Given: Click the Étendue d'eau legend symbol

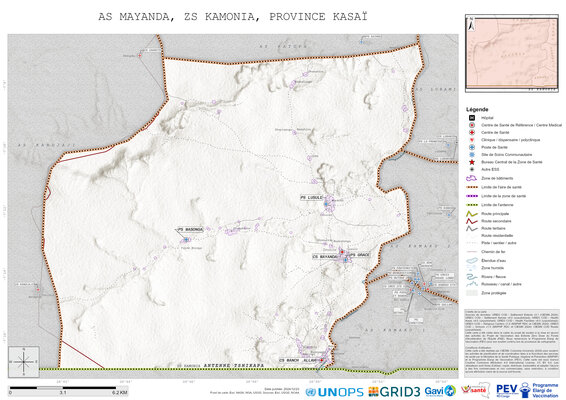Looking at the screenshot, I should click(471, 260).
